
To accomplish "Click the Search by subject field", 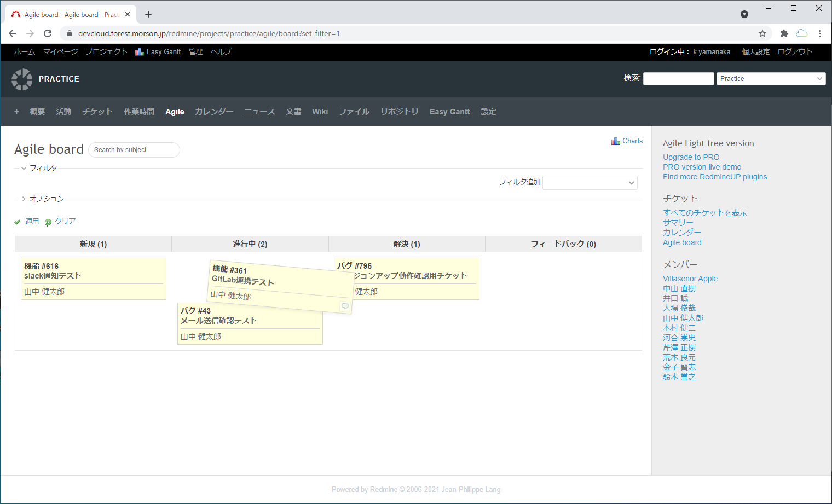I will click(x=134, y=150).
